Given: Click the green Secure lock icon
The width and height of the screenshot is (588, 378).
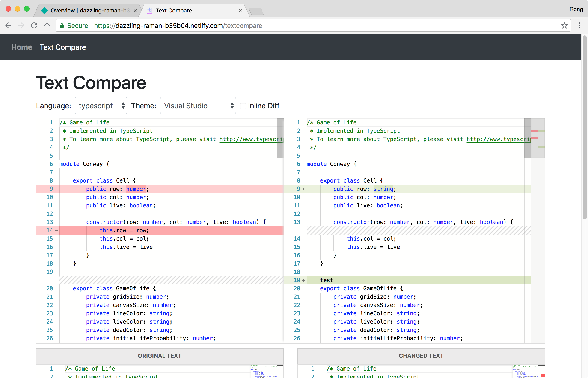Looking at the screenshot, I should (62, 26).
